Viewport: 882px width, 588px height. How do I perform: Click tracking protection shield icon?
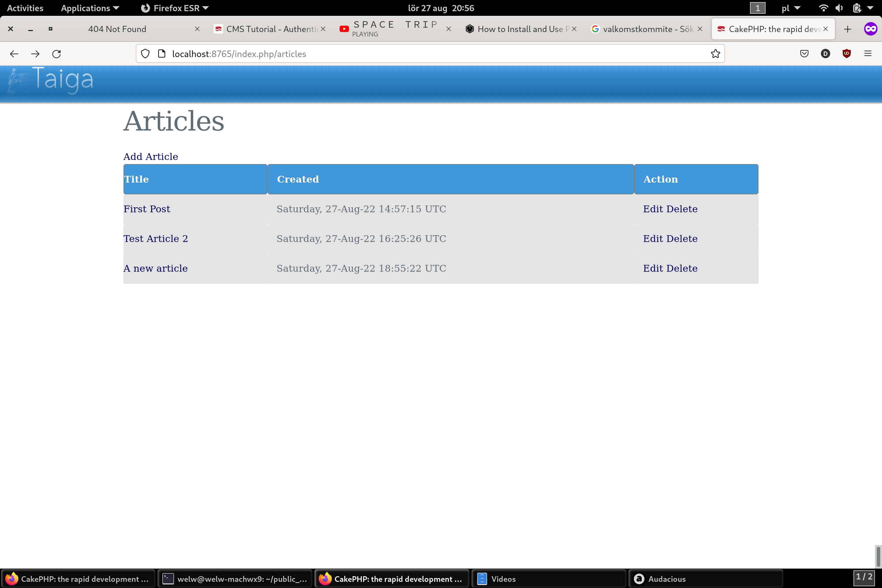coord(145,54)
